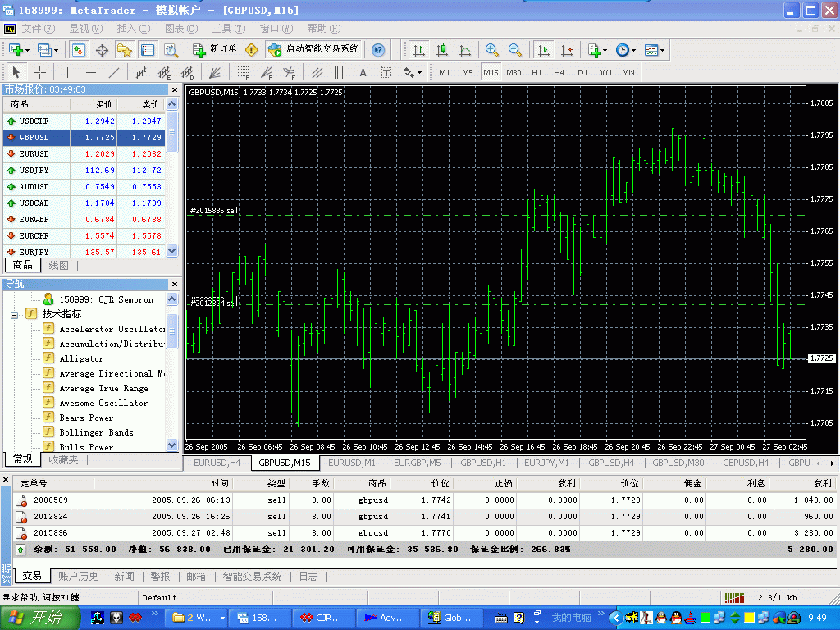Draw a vertical line on chart
This screenshot has width=840, height=630.
(x=68, y=72)
